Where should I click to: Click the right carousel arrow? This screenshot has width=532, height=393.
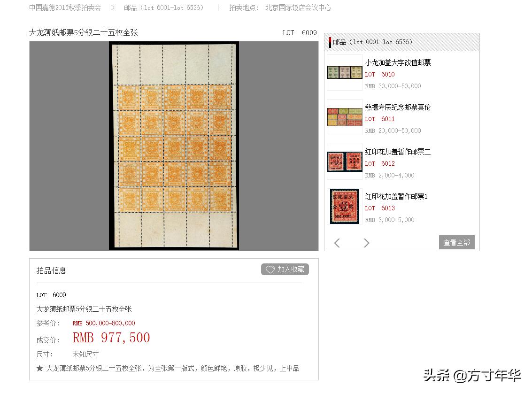point(367,242)
